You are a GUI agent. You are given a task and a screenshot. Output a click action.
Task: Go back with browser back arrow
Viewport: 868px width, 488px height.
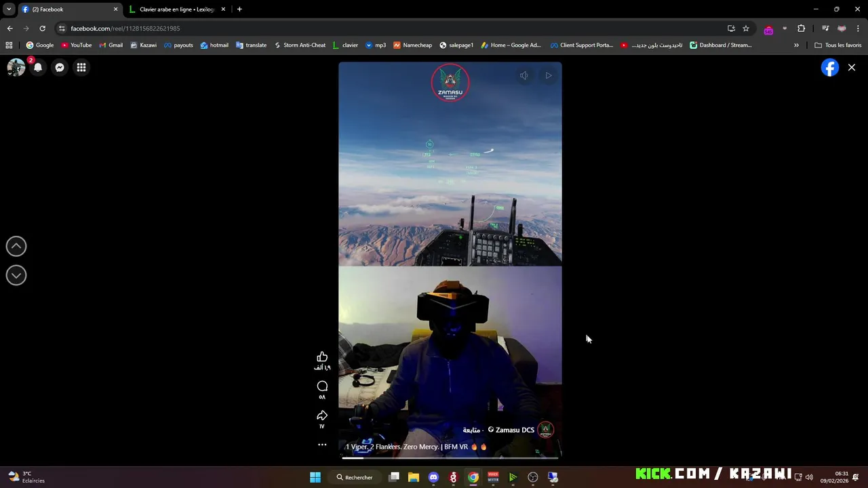[x=9, y=28]
